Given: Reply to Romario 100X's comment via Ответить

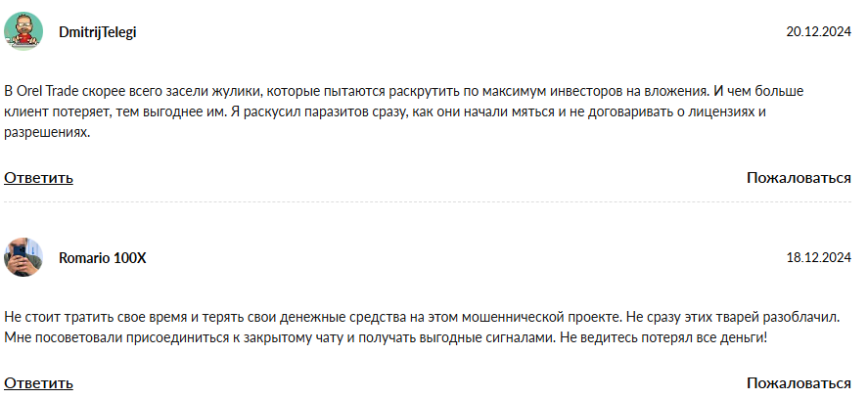Looking at the screenshot, I should [39, 383].
